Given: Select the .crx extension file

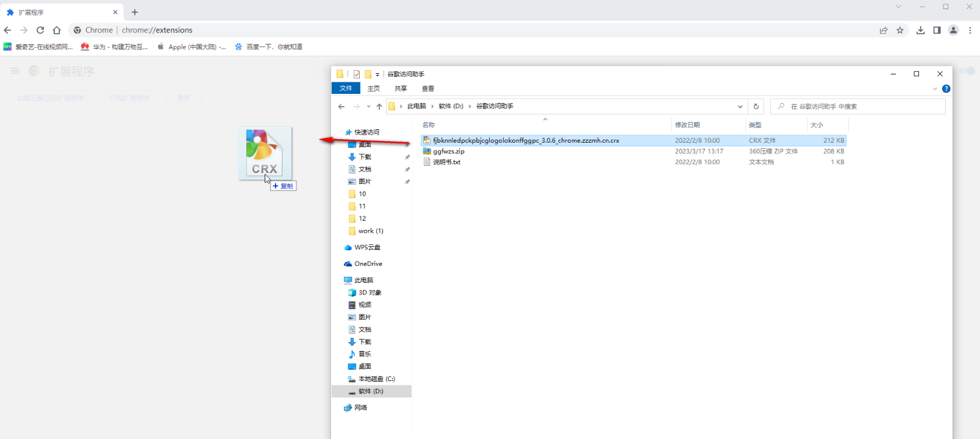Looking at the screenshot, I should [x=633, y=140].
